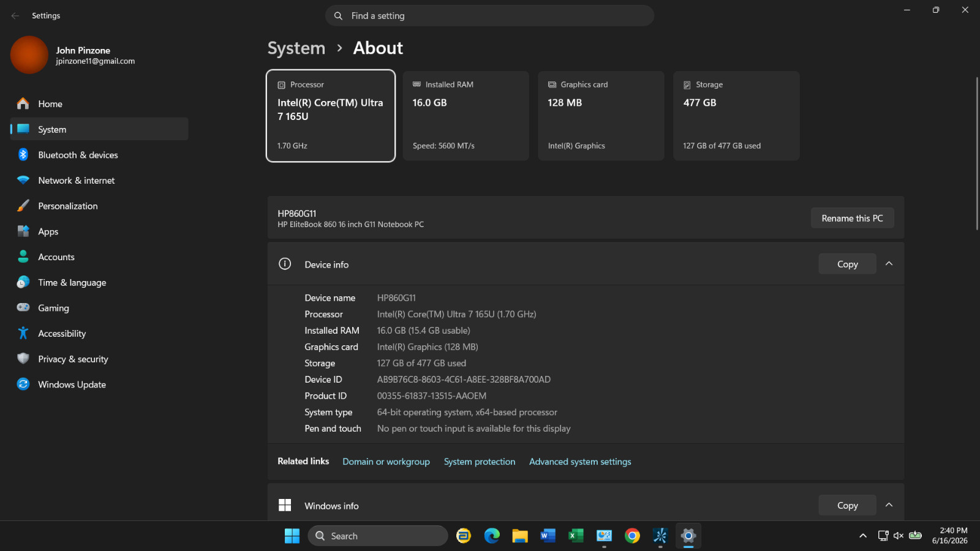Click the Device info circle icon
This screenshot has height=551, width=980.
285,264
